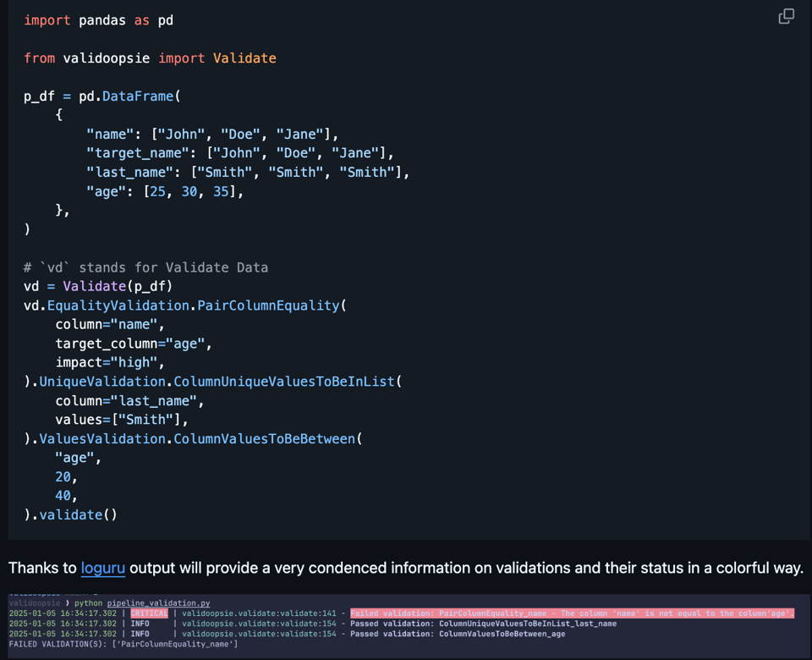Open the loguru hyperlink
This screenshot has height=660, width=812.
click(102, 568)
